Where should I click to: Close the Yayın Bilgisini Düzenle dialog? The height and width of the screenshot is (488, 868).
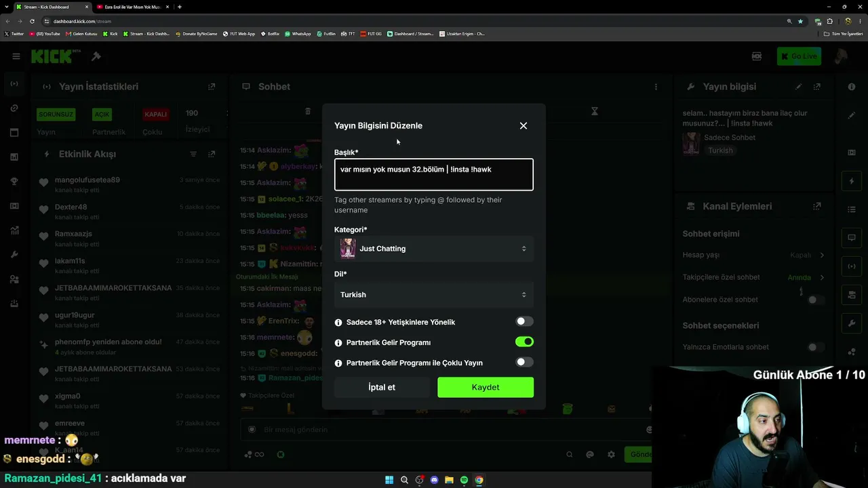(524, 125)
